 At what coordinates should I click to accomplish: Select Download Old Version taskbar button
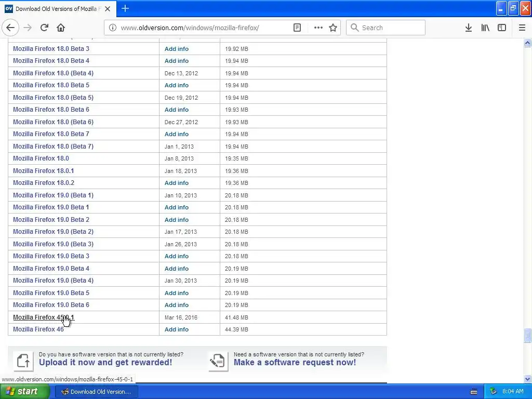(x=96, y=392)
